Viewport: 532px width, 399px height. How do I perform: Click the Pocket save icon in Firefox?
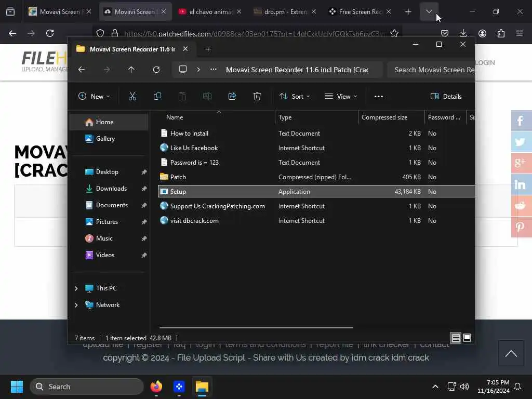click(x=445, y=33)
